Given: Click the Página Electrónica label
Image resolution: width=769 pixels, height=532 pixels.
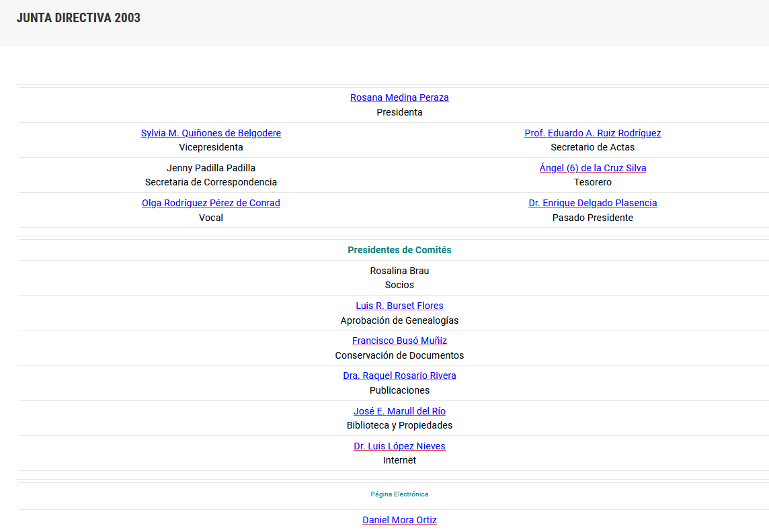Looking at the screenshot, I should coord(399,494).
